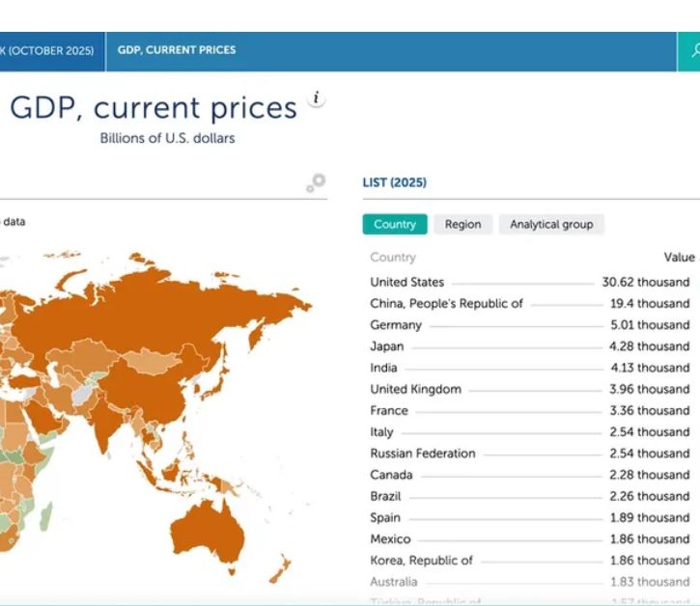Click the Value column header
Screen dimensions: 700x606
[679, 258]
